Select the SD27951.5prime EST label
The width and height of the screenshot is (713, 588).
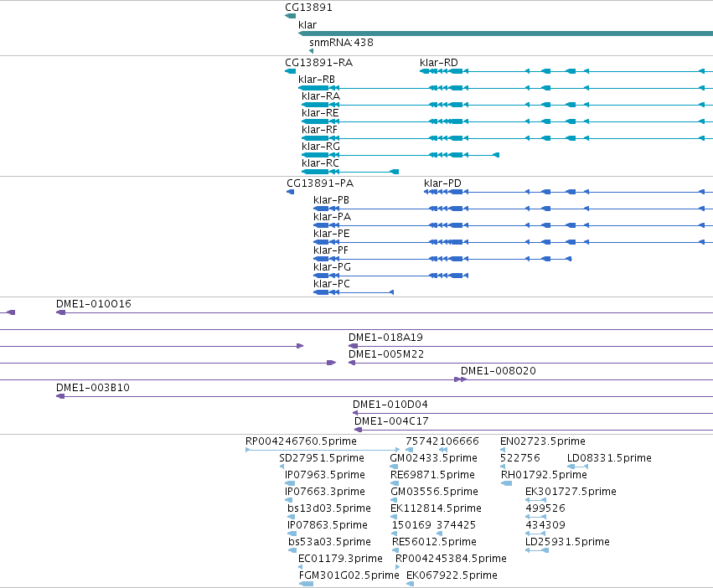pyautogui.click(x=322, y=458)
